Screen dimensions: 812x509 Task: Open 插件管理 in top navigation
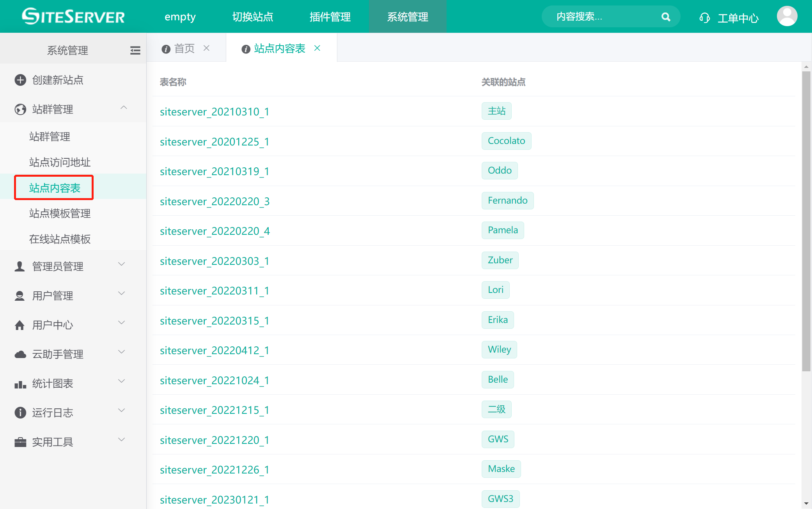pos(330,17)
